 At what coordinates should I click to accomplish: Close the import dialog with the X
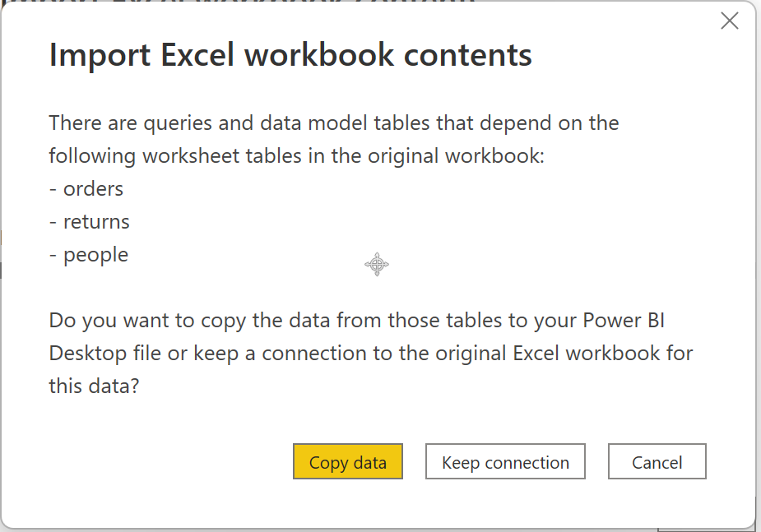pos(729,21)
